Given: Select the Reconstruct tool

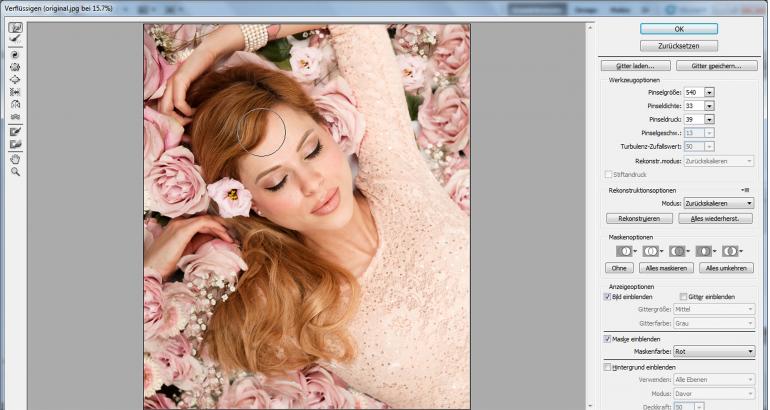Looking at the screenshot, I should pos(15,39).
